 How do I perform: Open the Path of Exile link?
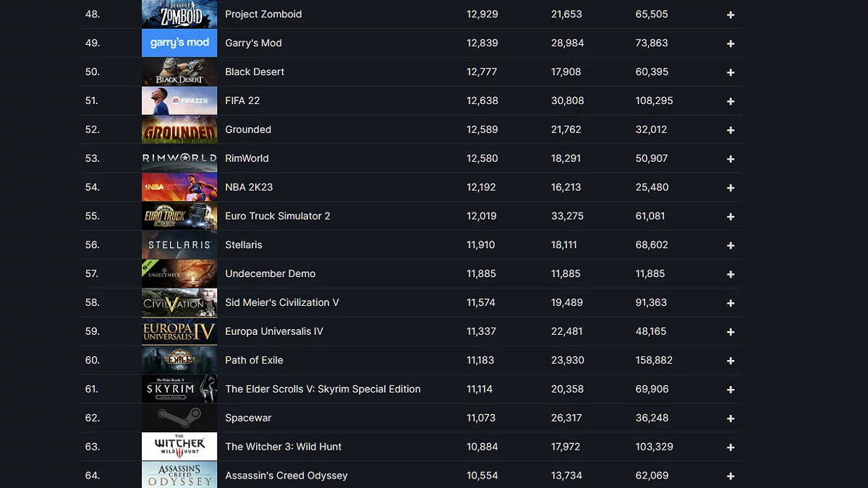(254, 360)
